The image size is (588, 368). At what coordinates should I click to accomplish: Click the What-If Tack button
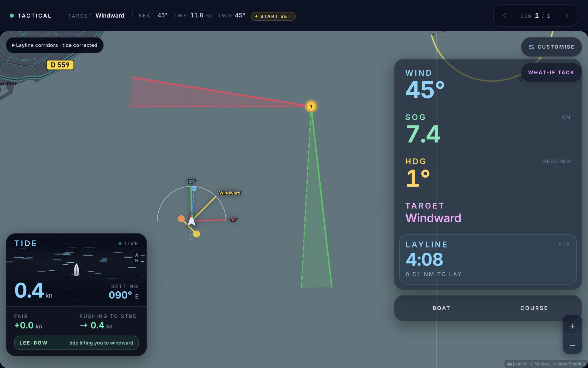point(551,72)
